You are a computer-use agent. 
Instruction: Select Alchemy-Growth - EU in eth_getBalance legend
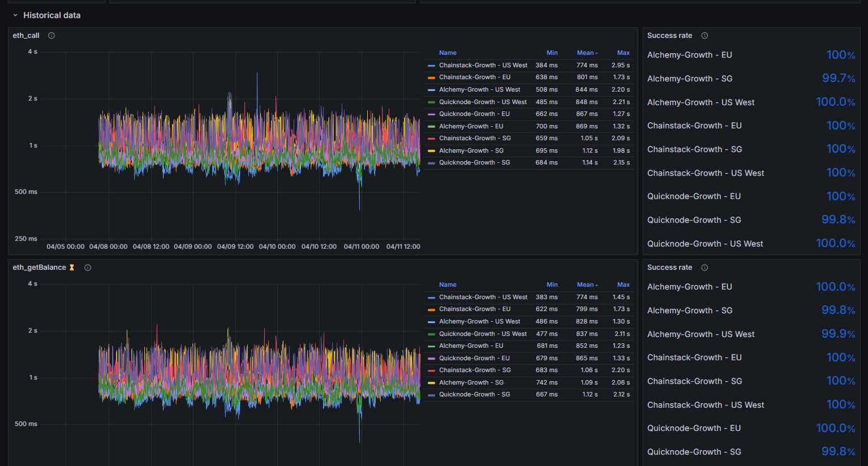coord(471,346)
